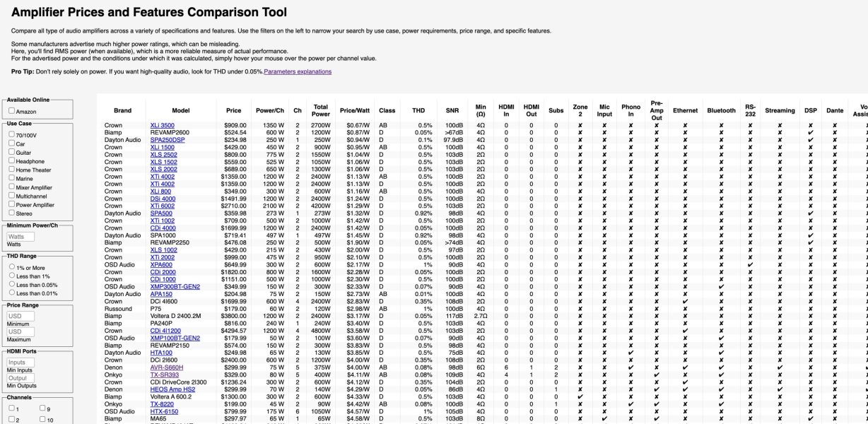Check the Marine use case option
Viewport: 868px width, 424px height.
click(12, 178)
